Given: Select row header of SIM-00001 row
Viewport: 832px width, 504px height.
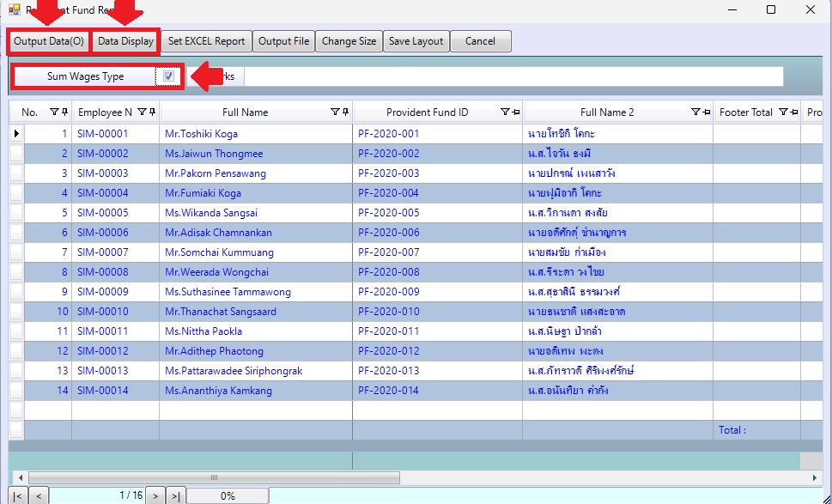Looking at the screenshot, I should 16,134.
